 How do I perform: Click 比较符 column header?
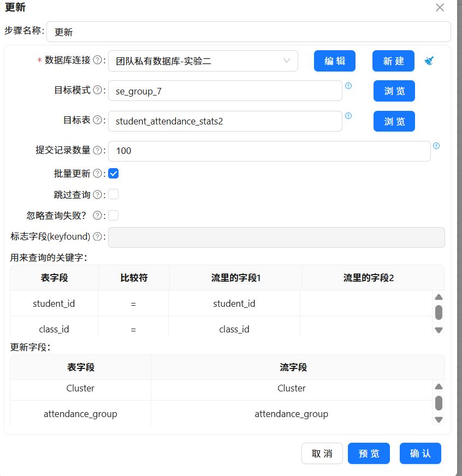tap(134, 277)
